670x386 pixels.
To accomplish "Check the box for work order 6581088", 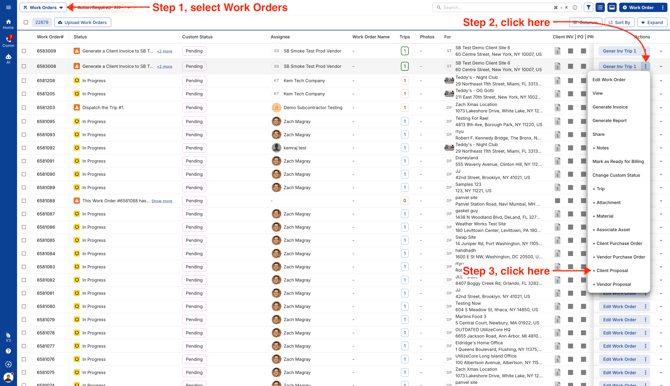I will pos(24,200).
